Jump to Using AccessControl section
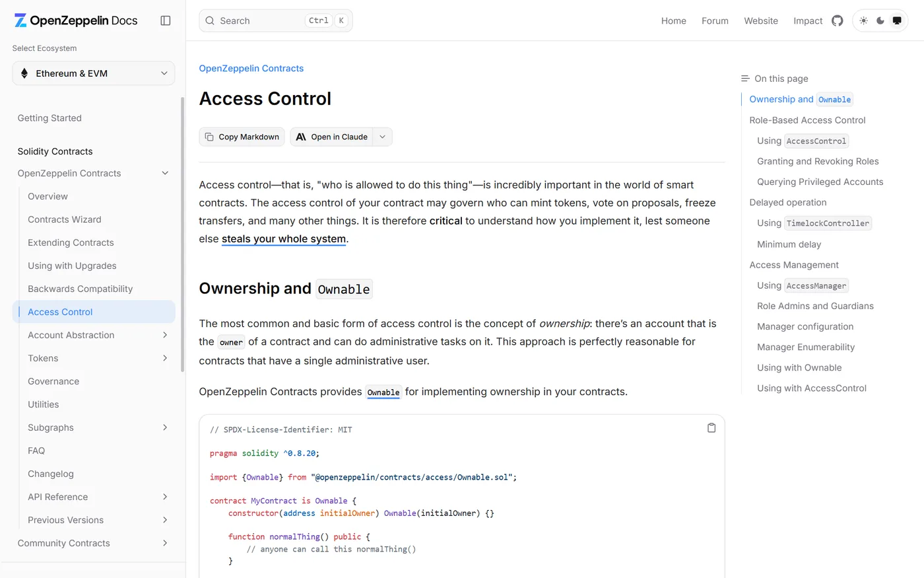The image size is (924, 578). tap(803, 141)
